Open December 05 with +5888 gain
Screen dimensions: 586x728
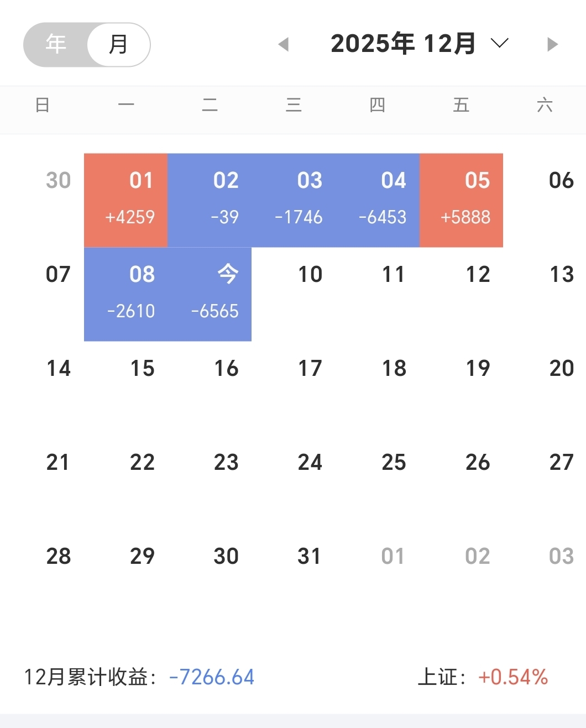tap(461, 200)
